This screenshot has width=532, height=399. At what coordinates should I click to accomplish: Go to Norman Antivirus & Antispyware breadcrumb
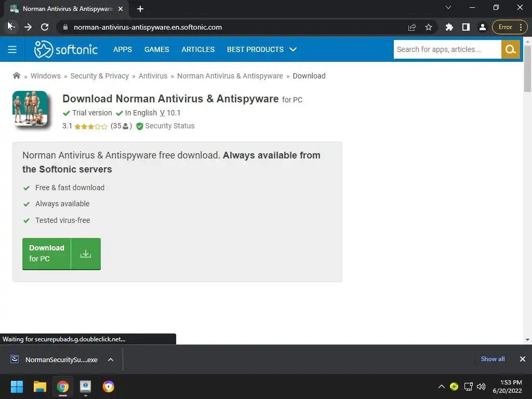230,76
